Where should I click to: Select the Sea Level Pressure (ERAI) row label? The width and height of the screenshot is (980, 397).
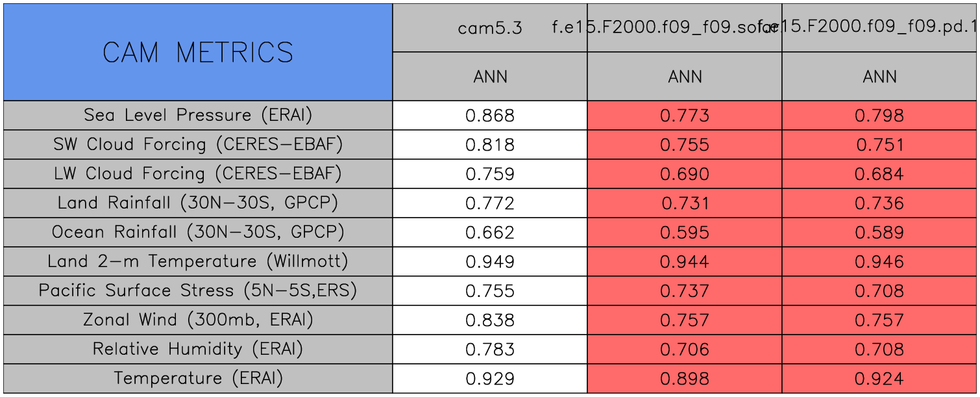(198, 115)
